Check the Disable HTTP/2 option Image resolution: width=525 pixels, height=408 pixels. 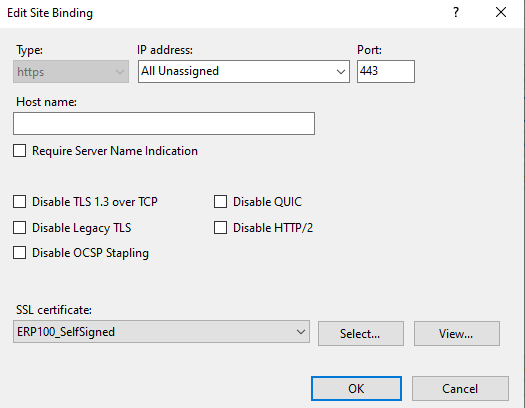[x=220, y=228]
